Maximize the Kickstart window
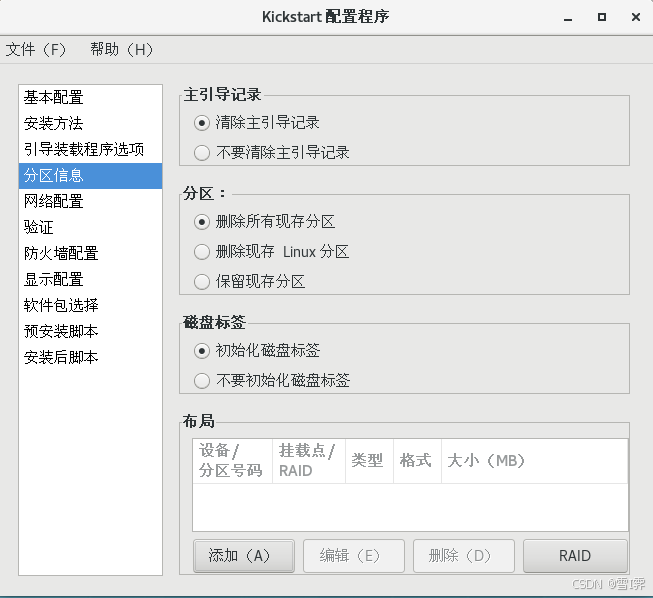This screenshot has height=598, width=653. 602,17
